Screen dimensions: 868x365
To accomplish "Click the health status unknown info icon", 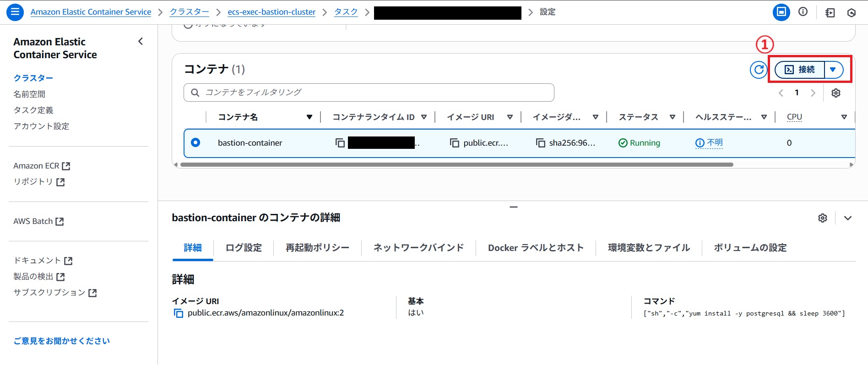I will click(700, 143).
